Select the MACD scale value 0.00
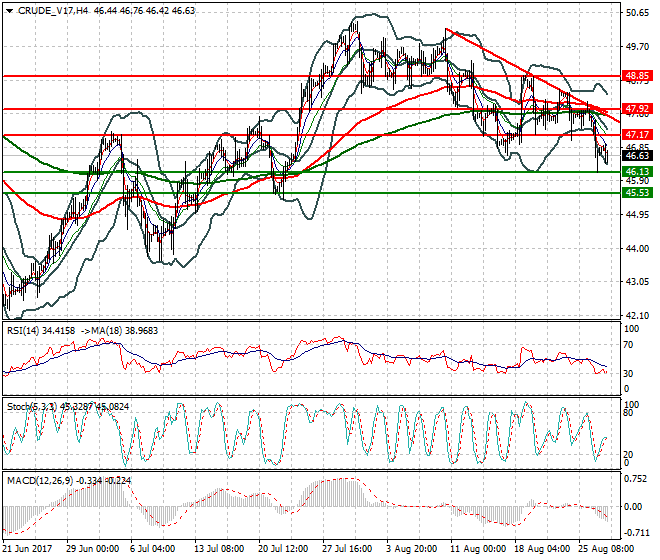The height and width of the screenshot is (560, 660). pyautogui.click(x=633, y=507)
